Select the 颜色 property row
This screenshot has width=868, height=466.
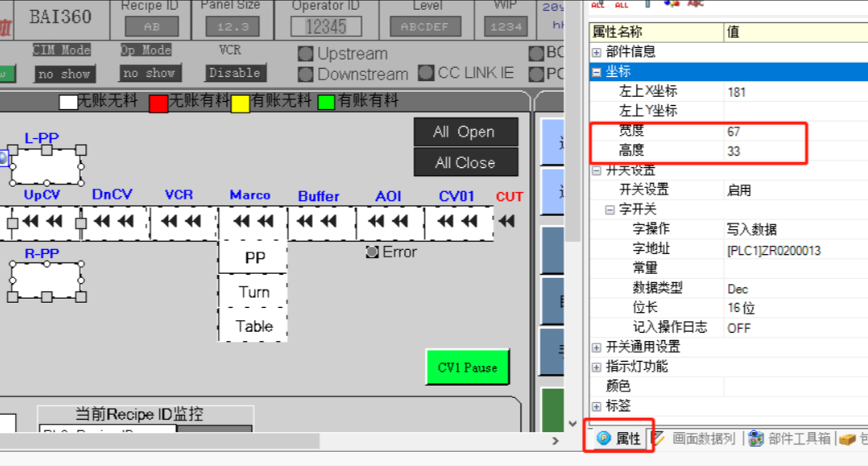coord(729,387)
